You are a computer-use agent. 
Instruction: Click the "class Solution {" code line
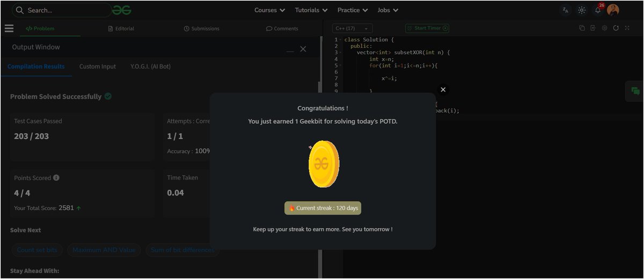tap(369, 40)
